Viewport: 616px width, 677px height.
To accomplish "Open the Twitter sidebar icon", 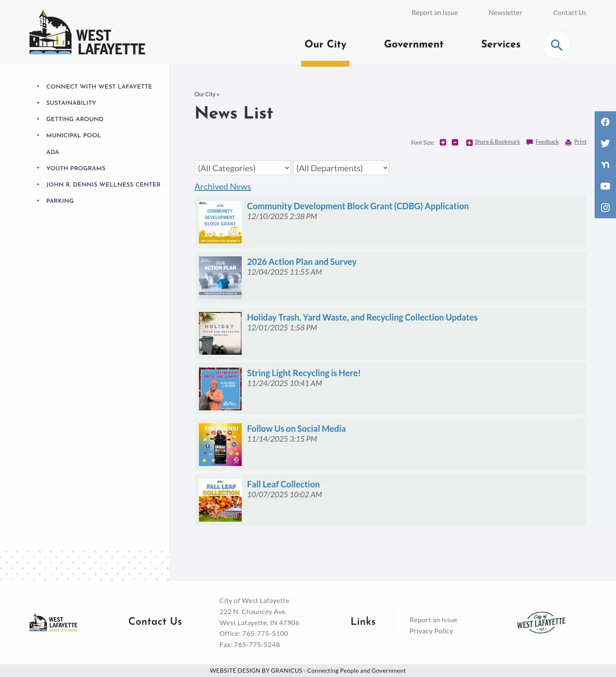I will point(605,143).
